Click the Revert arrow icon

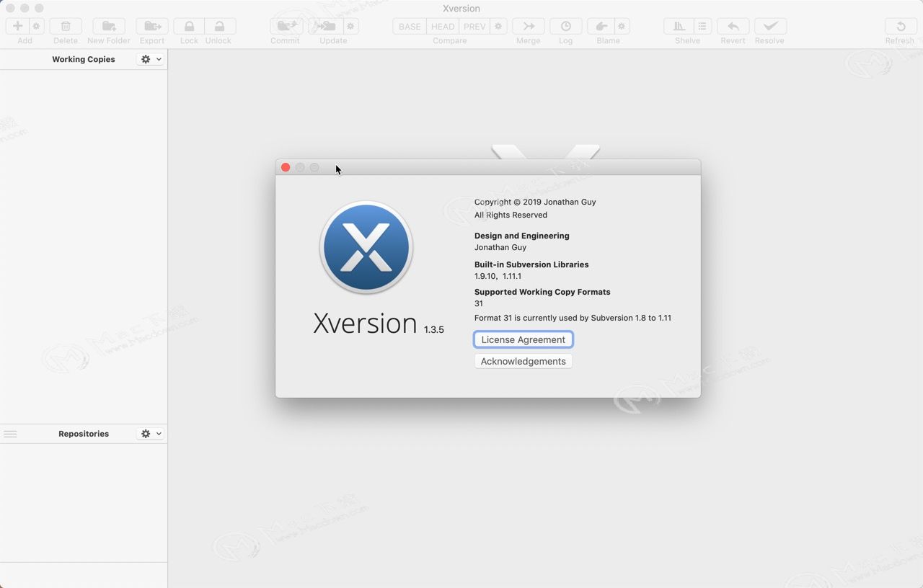click(x=733, y=26)
